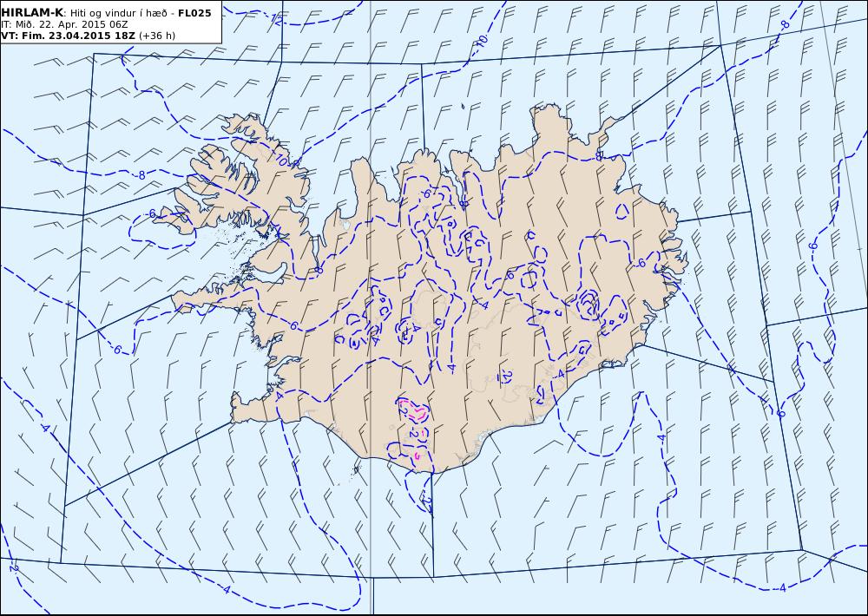
Task: Click the "IT: Mið. 22. Apr. 2015 06Z" line
Action: [64, 24]
